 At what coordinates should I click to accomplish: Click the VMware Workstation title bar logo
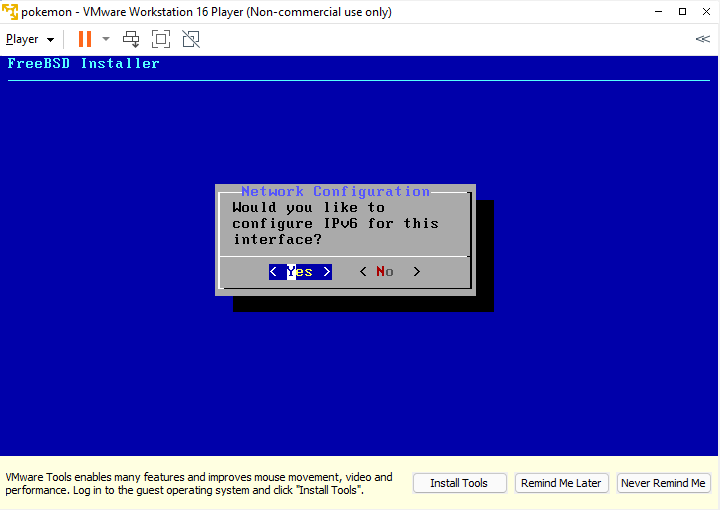click(x=10, y=11)
